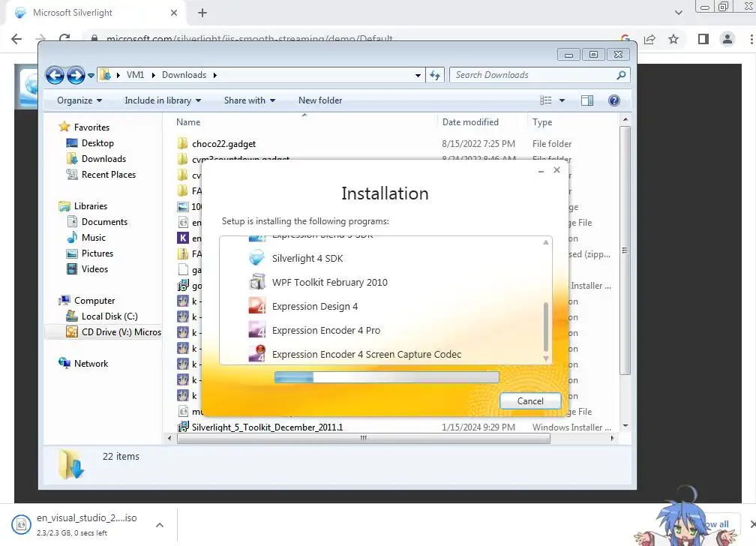Image resolution: width=756 pixels, height=546 pixels.
Task: Open the address bar history dropdown
Action: coord(418,75)
